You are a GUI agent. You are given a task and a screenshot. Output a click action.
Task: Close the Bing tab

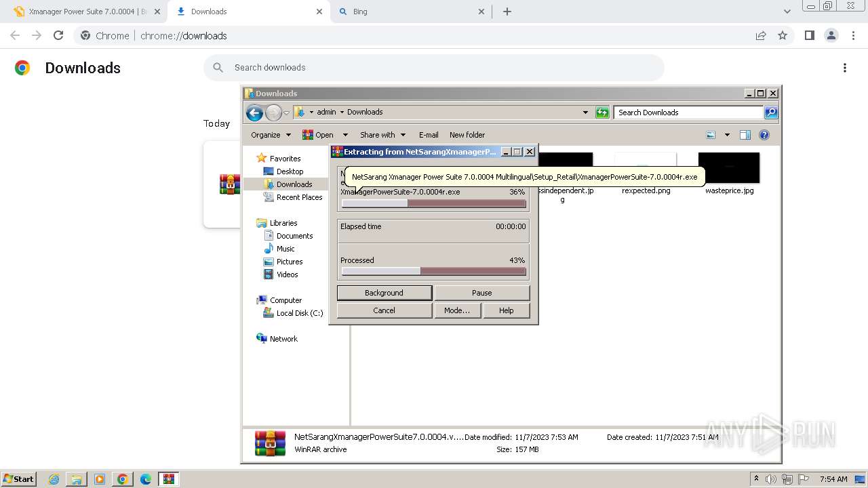click(481, 12)
